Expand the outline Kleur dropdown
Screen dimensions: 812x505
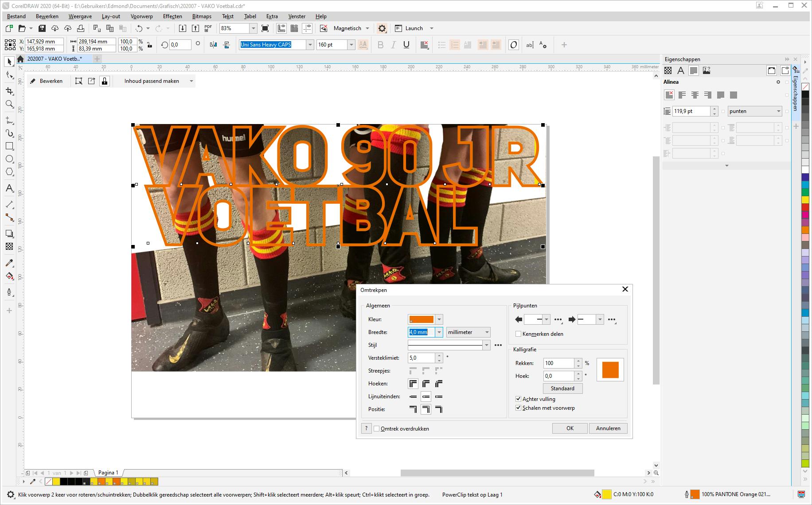439,319
